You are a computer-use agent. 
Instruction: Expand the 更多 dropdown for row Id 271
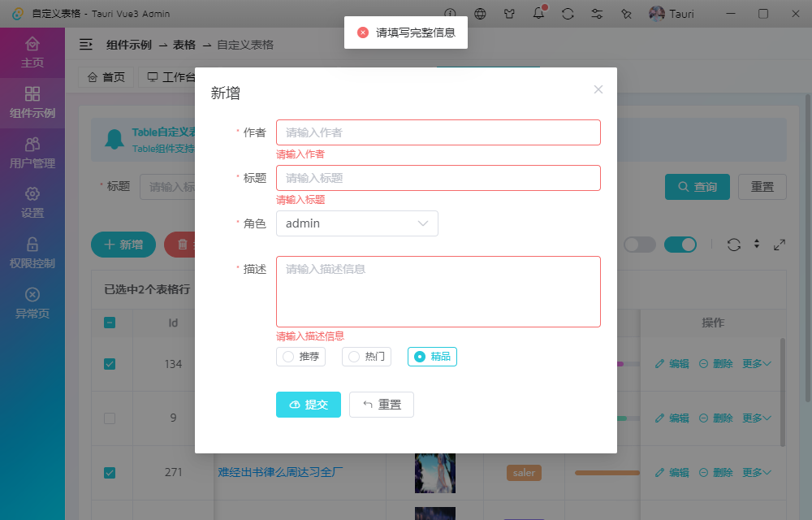point(756,472)
